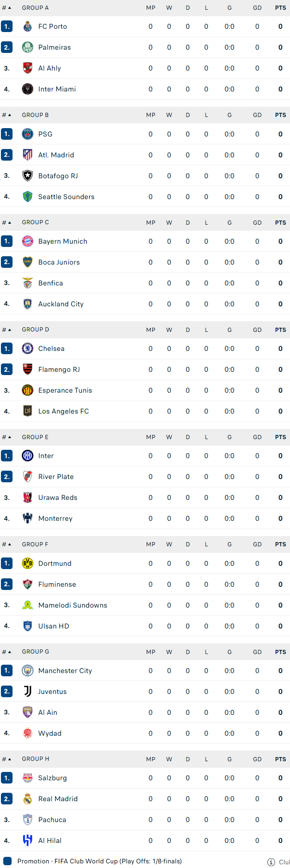Open the Manchester City team link

(x=65, y=671)
